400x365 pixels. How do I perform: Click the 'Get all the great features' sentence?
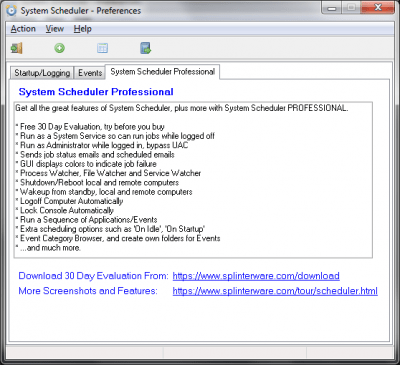[182, 108]
